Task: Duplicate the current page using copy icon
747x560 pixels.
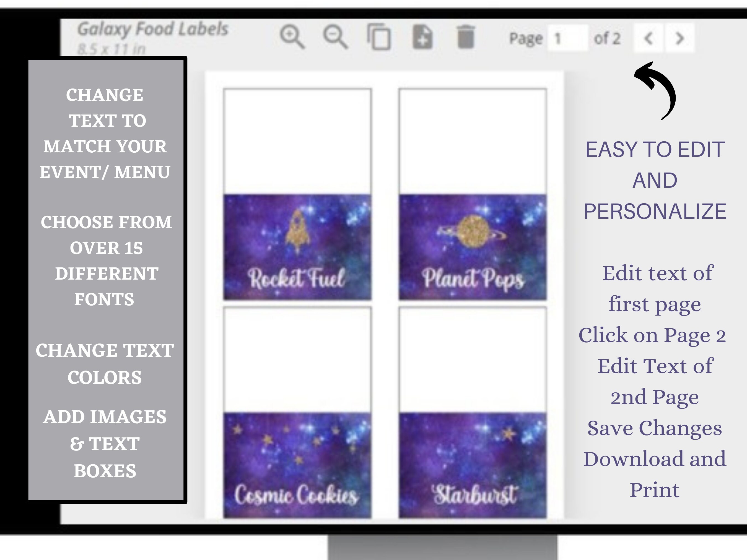Action: [380, 37]
